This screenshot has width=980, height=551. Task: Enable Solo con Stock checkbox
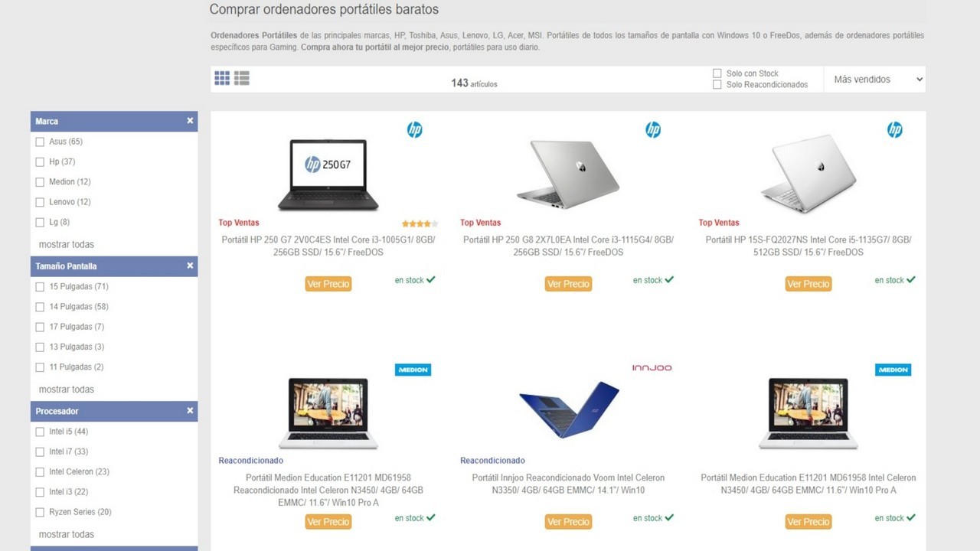[x=717, y=73]
